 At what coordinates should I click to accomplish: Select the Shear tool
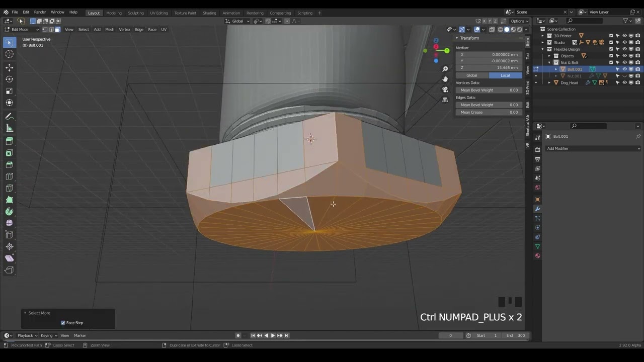click(10, 258)
